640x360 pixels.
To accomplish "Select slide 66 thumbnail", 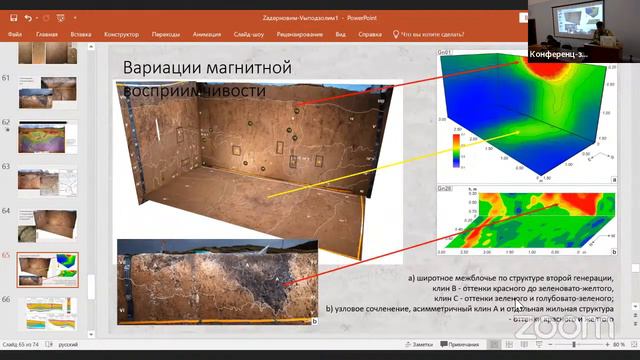I will 47,313.
